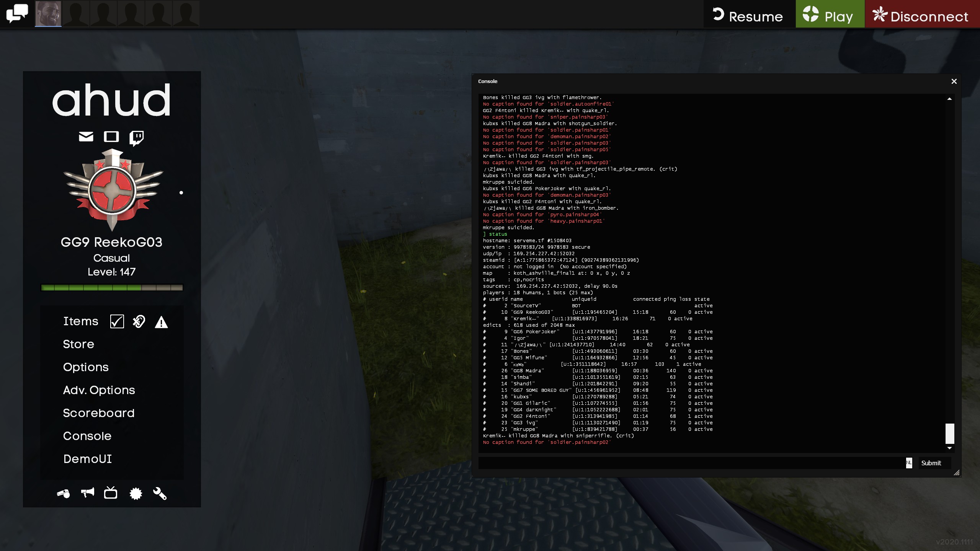Click console scrollbar up arrow
Screen dimensions: 980x551
click(949, 99)
